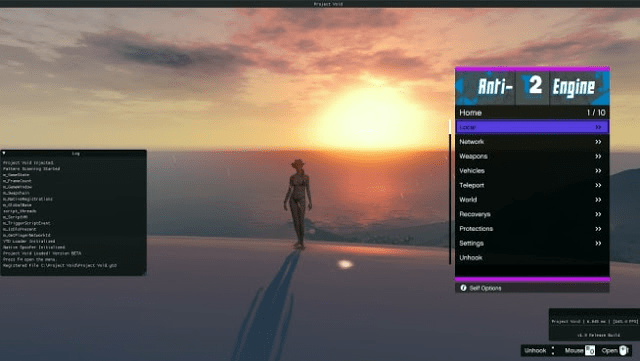Click the menu's vertical scrollbar
Image resolution: width=640 pixels, height=361 pixels.
pyautogui.click(x=450, y=192)
